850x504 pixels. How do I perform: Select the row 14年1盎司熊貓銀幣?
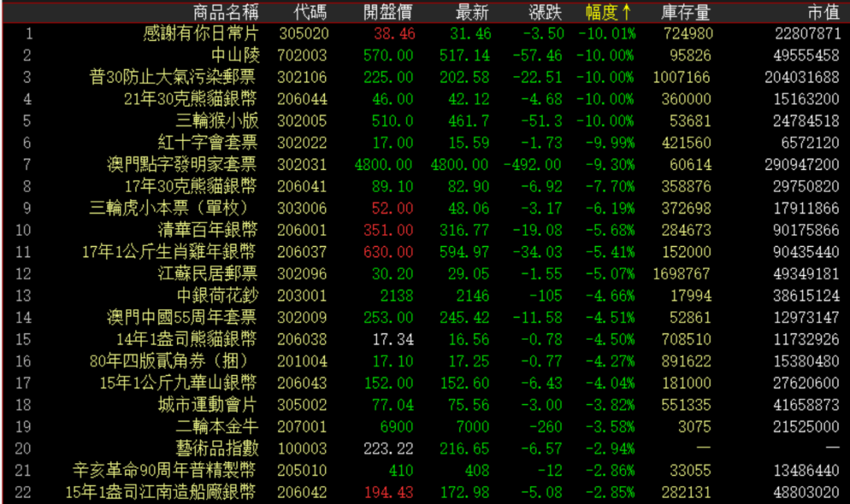(425, 340)
